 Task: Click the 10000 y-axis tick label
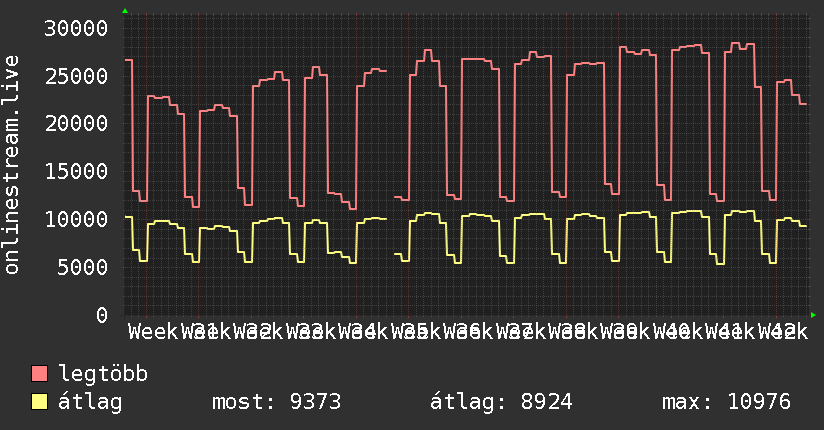(76, 219)
